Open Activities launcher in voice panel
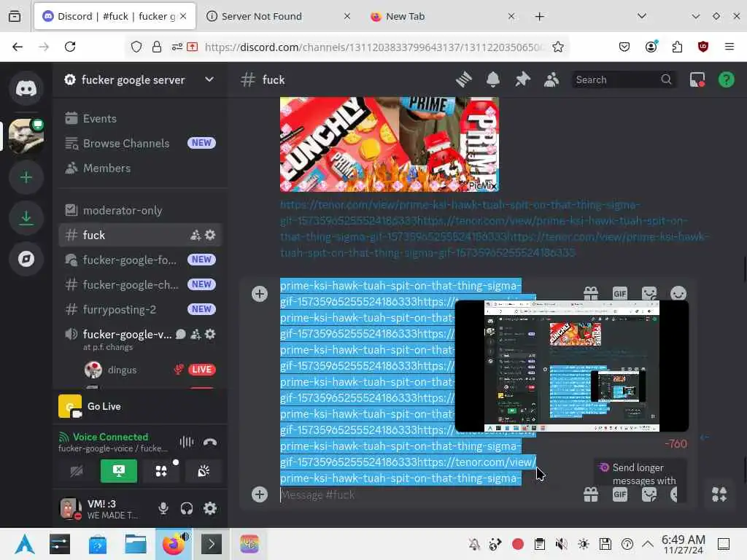Viewport: 747px width, 560px height. coord(161,472)
